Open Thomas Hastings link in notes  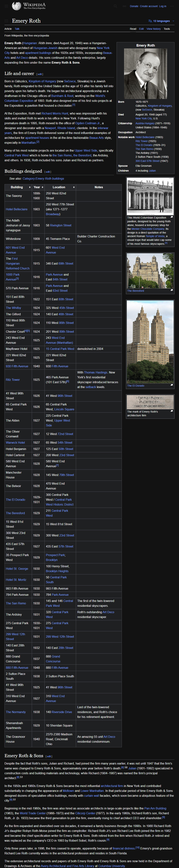pos(95,372)
